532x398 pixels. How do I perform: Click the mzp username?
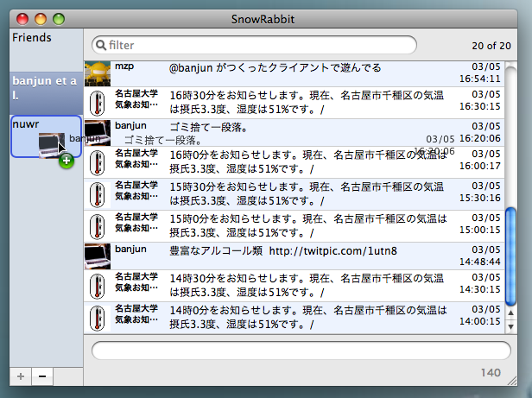(124, 66)
